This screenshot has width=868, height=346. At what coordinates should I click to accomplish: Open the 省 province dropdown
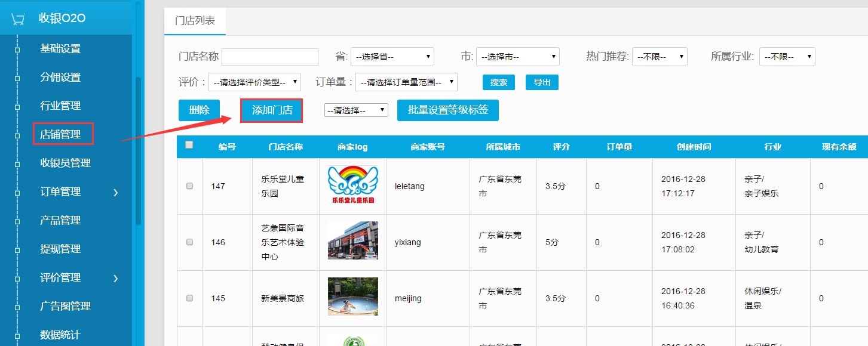392,57
